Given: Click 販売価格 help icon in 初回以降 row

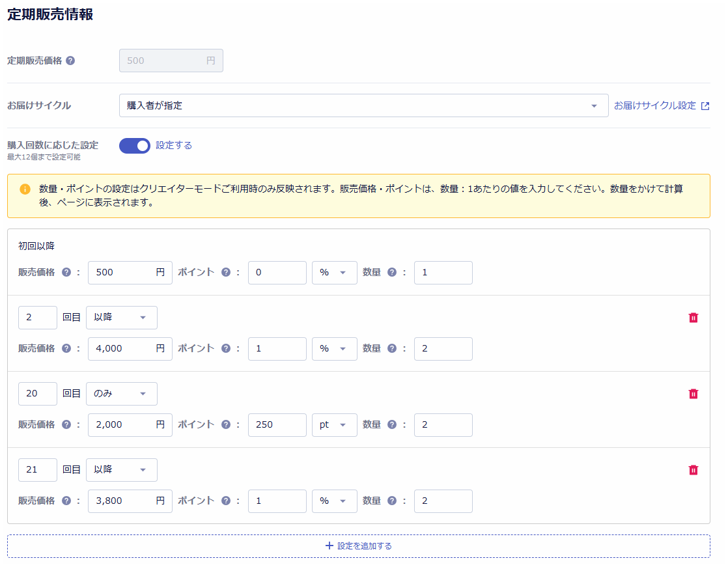Looking at the screenshot, I should 66,273.
